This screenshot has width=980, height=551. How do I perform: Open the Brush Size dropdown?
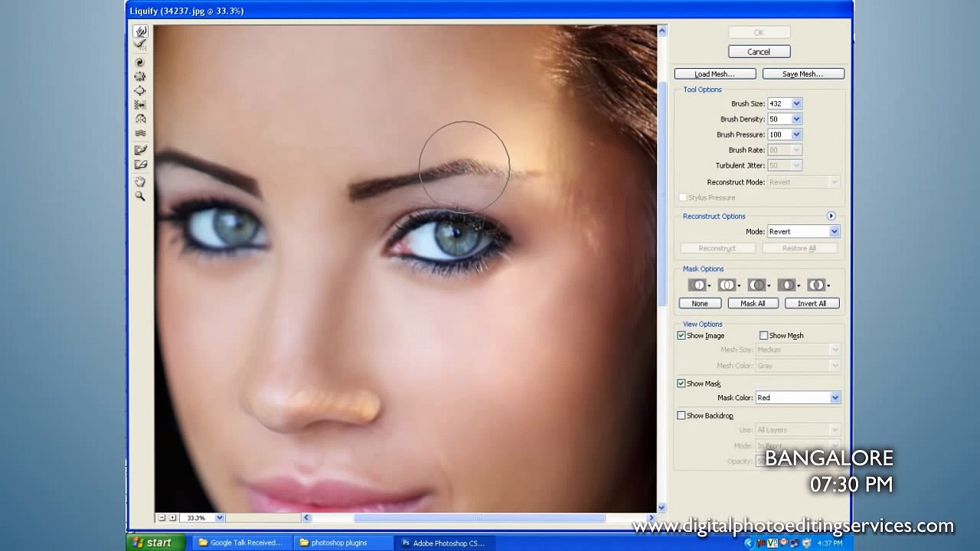pyautogui.click(x=796, y=103)
